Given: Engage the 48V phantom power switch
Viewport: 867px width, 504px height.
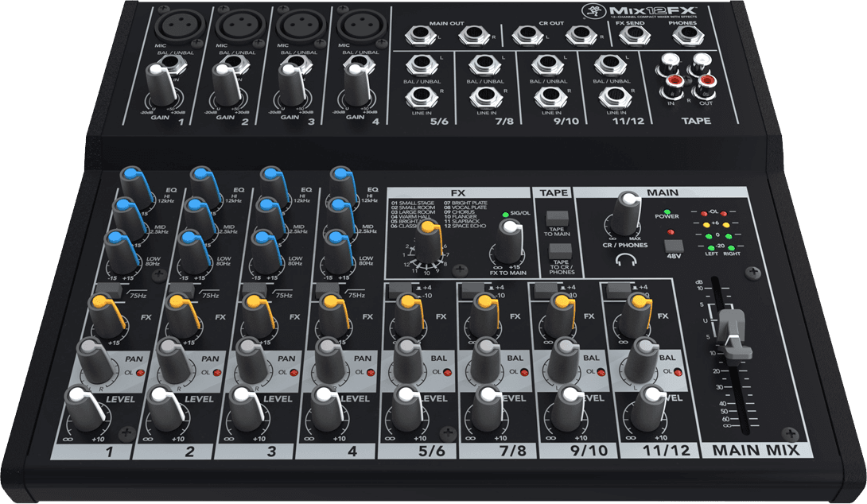Looking at the screenshot, I should (673, 246).
